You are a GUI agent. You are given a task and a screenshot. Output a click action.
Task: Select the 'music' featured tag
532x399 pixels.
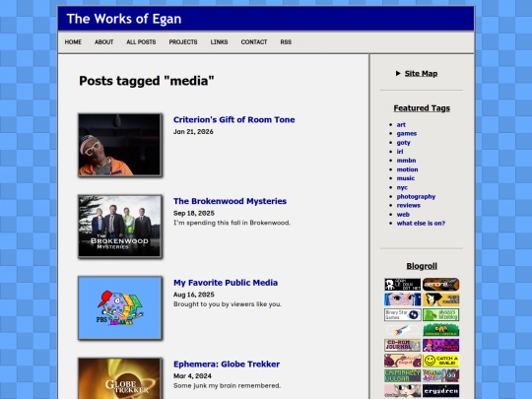tap(406, 178)
